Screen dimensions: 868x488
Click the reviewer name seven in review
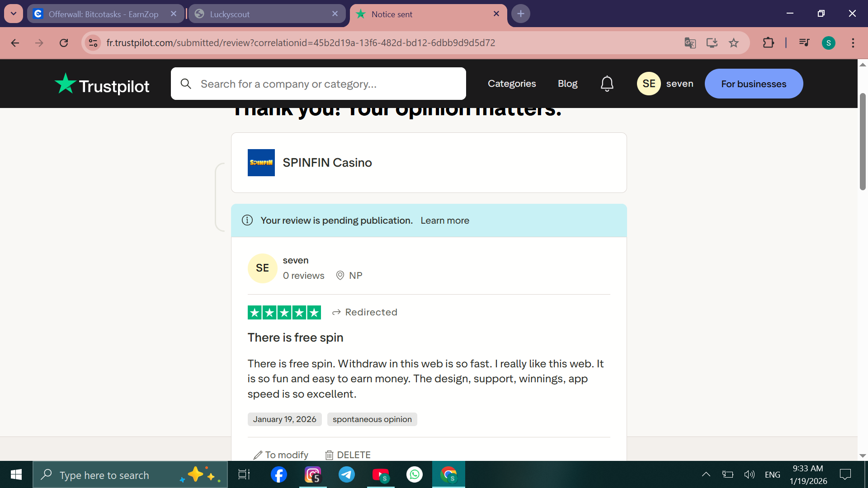click(296, 260)
